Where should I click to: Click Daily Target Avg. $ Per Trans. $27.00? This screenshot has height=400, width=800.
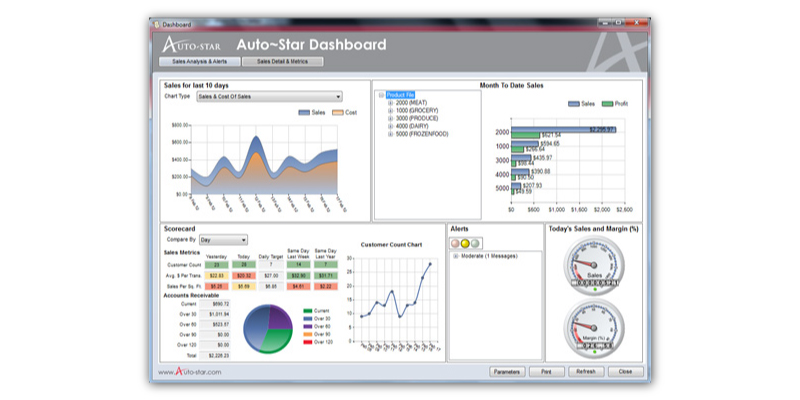coord(271,276)
